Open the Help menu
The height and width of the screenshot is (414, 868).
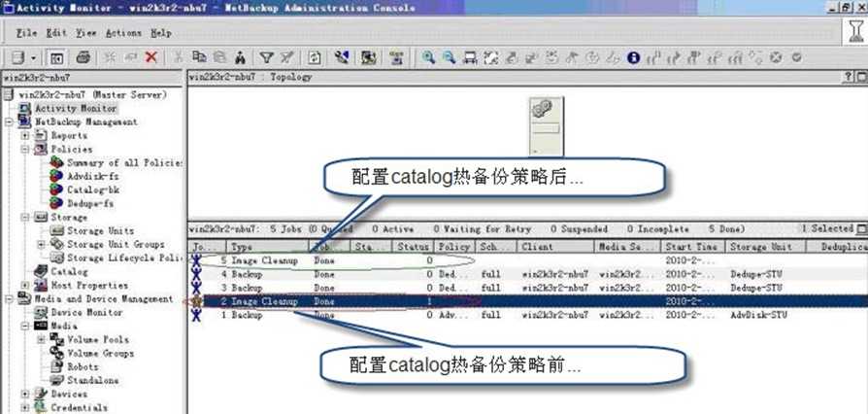point(161,33)
